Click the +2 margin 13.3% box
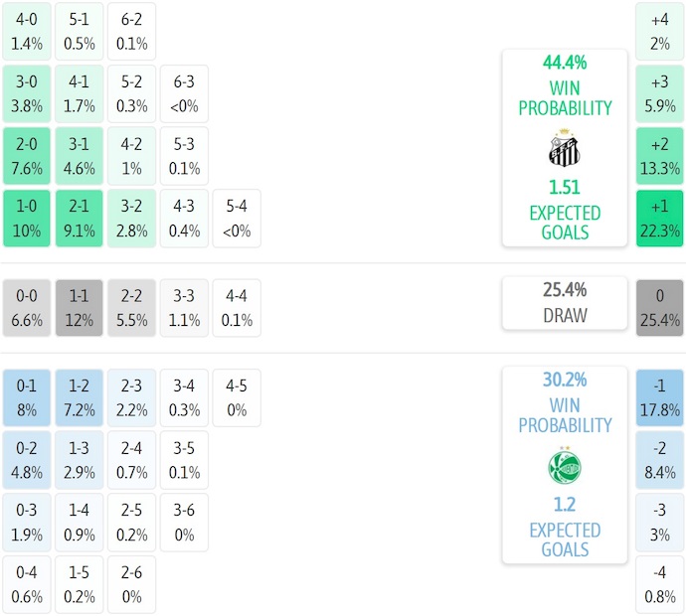The height and width of the screenshot is (616, 686). coord(660,156)
